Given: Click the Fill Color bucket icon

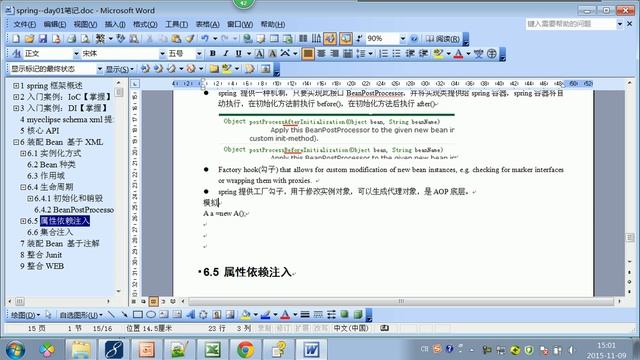Looking at the screenshot, I should [x=245, y=314].
